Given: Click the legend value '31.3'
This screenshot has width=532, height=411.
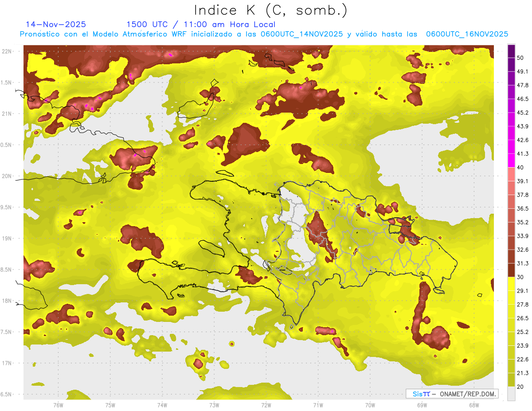Looking at the screenshot, I should (523, 264).
